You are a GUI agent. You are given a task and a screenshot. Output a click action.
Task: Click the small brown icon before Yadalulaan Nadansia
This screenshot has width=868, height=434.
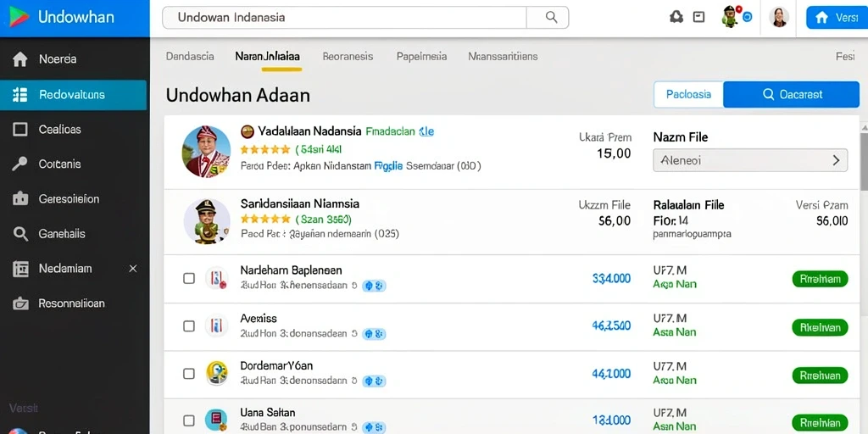point(248,131)
